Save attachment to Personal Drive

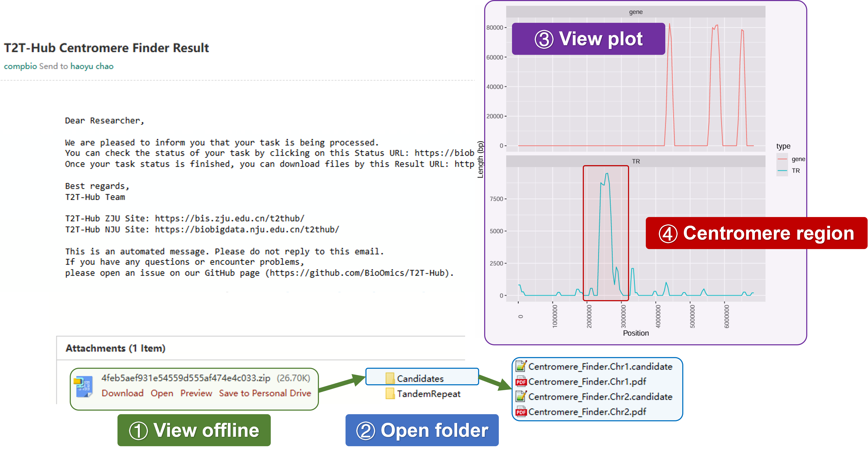click(x=265, y=393)
